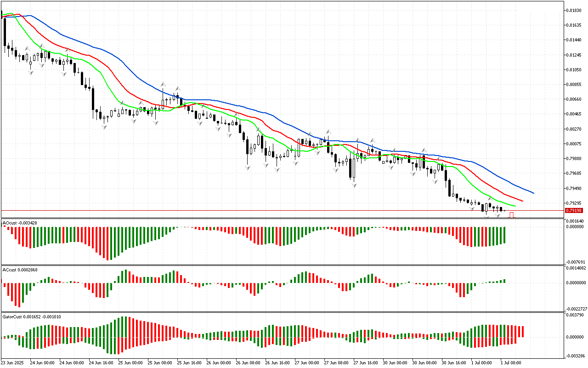Select the right end of the blue Alligator line

[533, 193]
